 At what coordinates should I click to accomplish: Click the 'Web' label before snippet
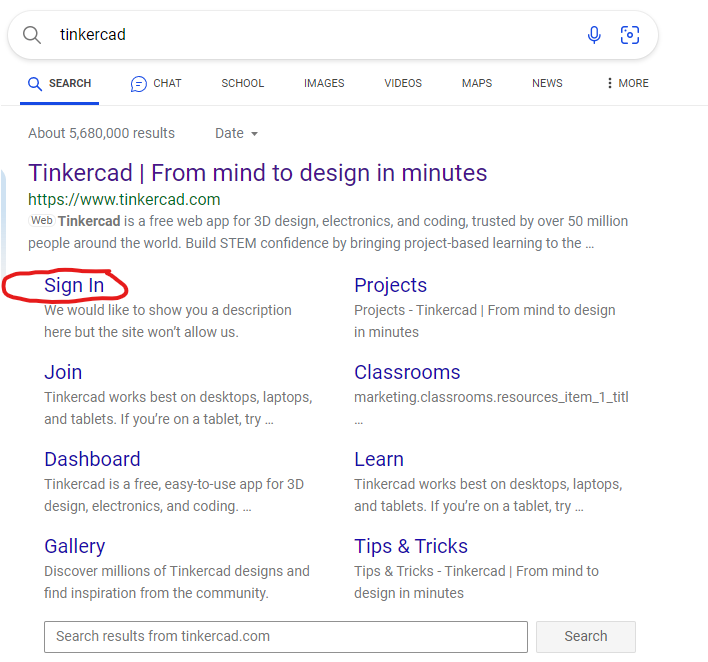pos(42,220)
